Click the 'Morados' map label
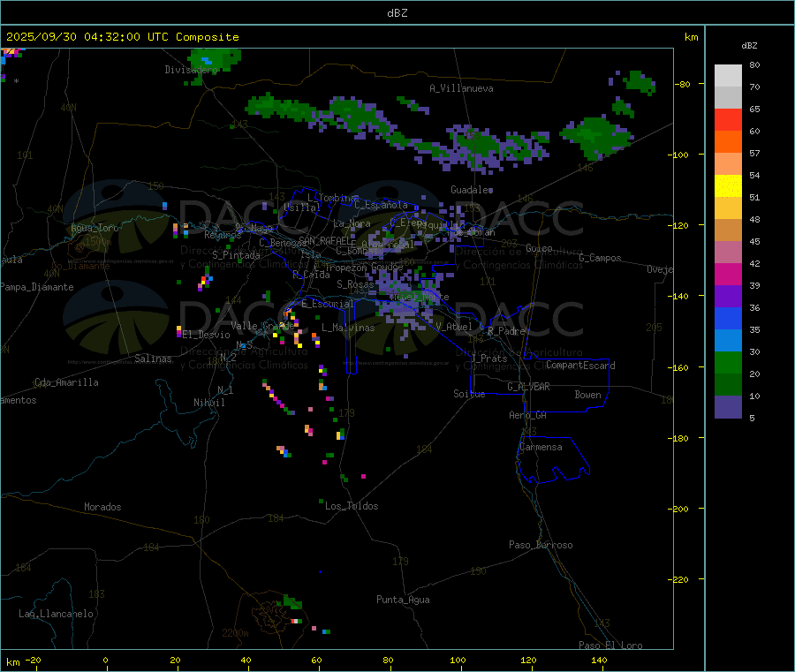The image size is (795, 672). (x=102, y=507)
